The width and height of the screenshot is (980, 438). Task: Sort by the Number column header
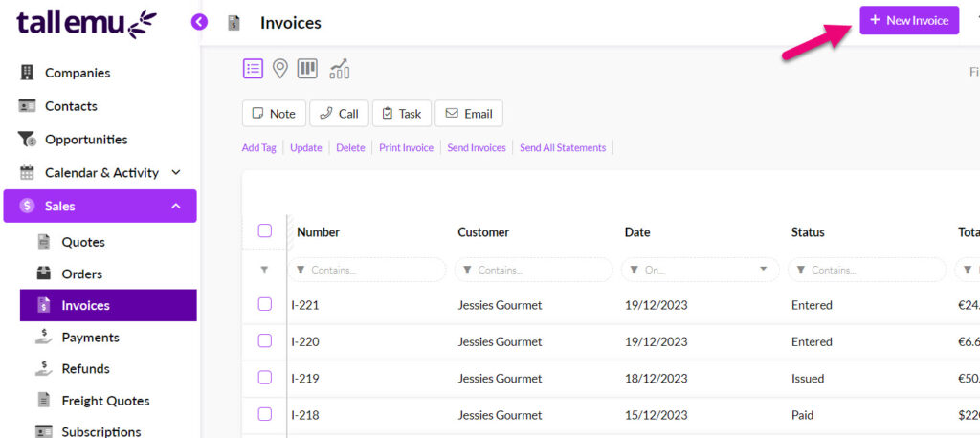tap(318, 232)
